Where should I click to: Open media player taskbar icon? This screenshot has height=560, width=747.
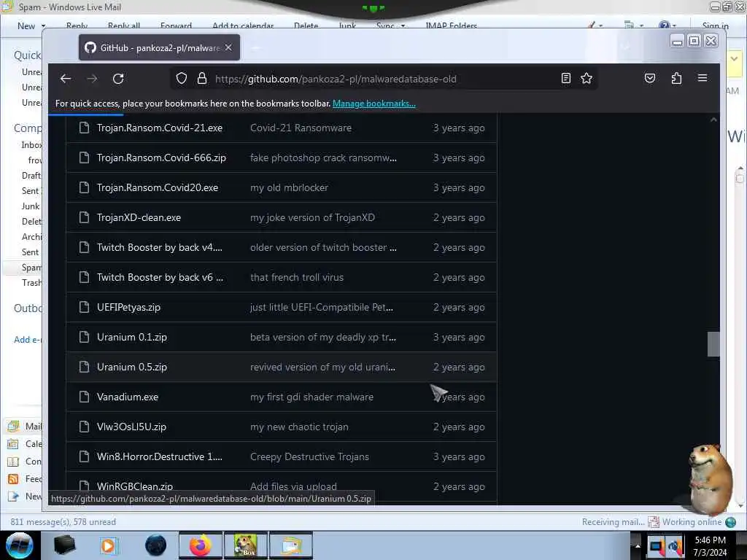109,545
